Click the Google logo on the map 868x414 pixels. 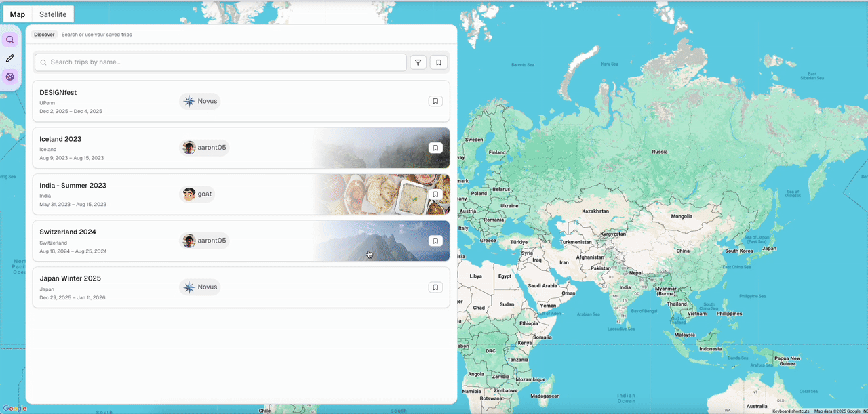[x=14, y=408]
